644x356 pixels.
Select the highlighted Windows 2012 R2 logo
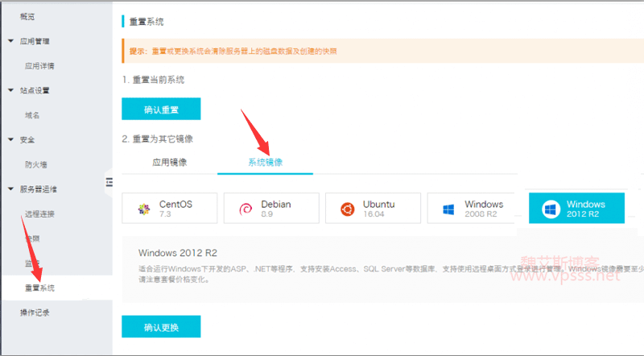551,209
